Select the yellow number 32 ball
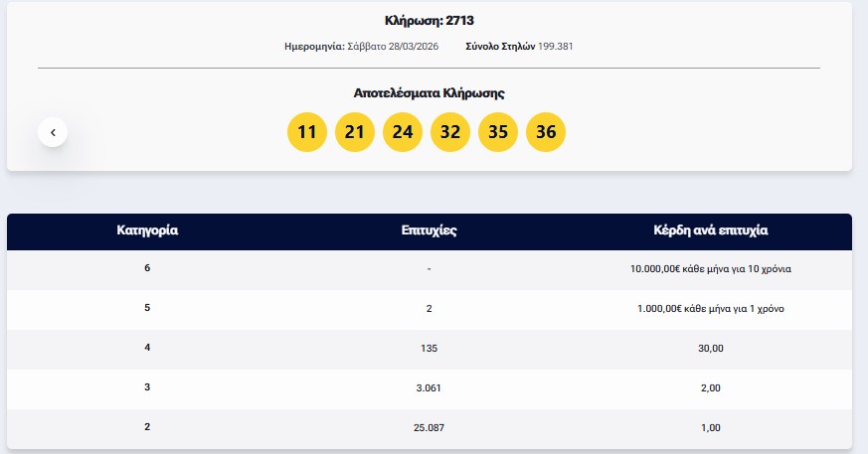The width and height of the screenshot is (868, 454). pos(450,131)
